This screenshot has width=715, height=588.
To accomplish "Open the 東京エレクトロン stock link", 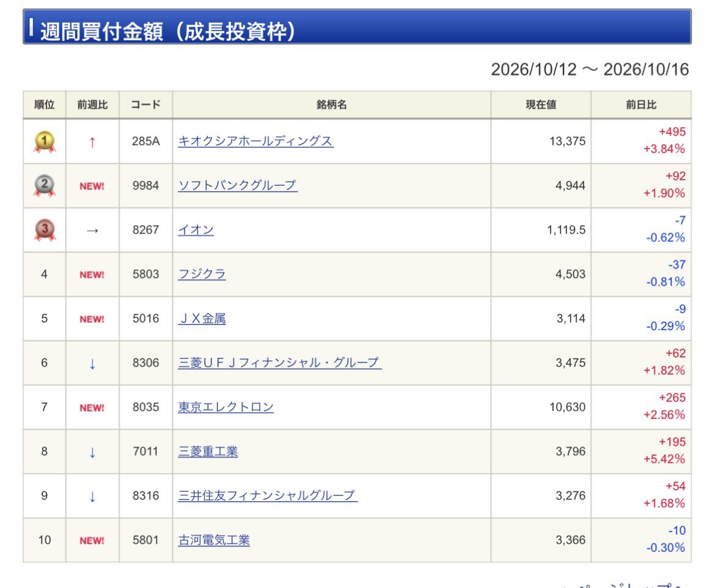I will click(226, 407).
